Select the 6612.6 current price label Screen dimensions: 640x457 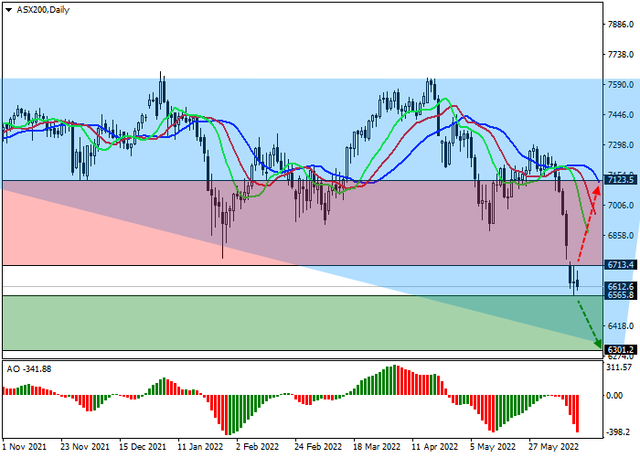click(620, 286)
